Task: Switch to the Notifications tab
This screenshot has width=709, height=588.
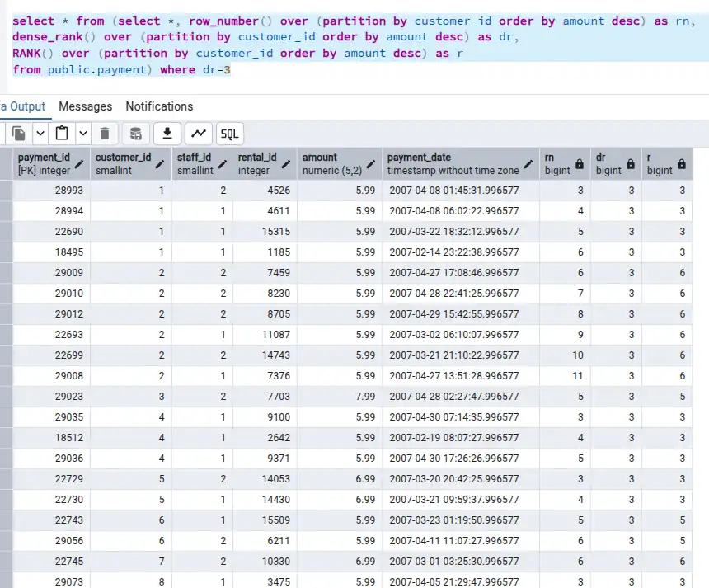Action: [x=159, y=106]
